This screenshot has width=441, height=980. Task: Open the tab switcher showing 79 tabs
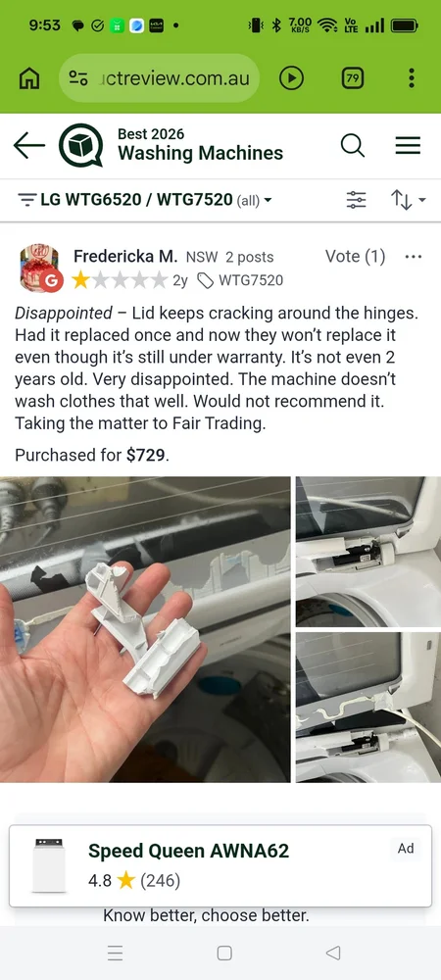[353, 78]
